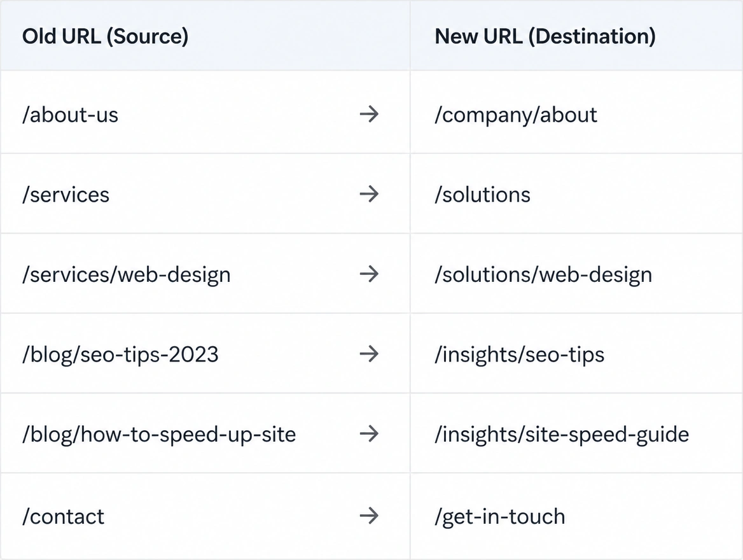Click the arrow after /blog/seo-tips-2023

click(x=369, y=354)
